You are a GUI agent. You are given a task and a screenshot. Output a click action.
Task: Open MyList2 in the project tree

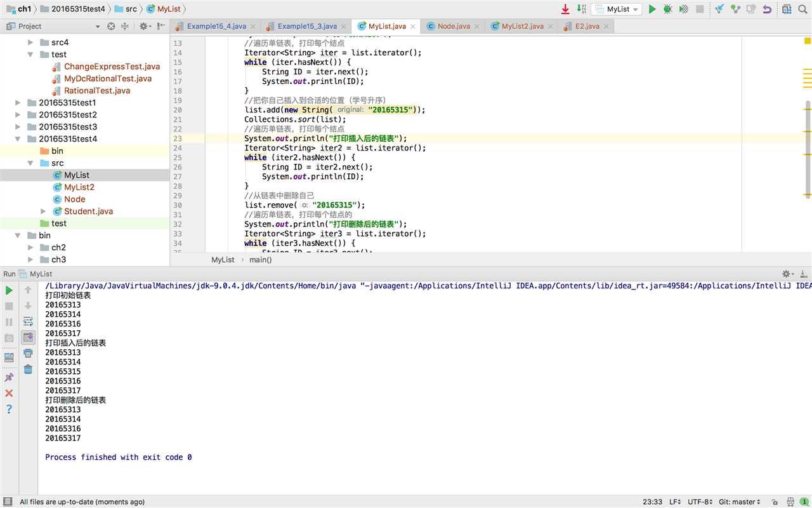point(79,187)
